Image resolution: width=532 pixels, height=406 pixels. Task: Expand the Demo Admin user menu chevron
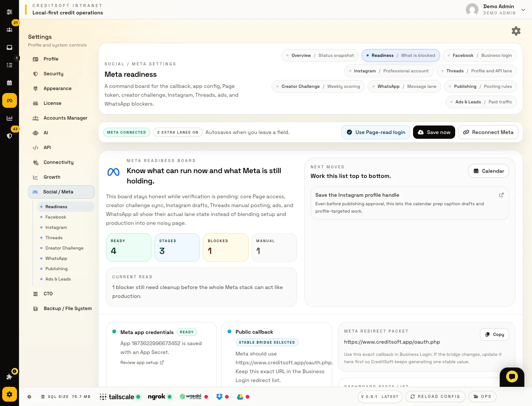523,10
